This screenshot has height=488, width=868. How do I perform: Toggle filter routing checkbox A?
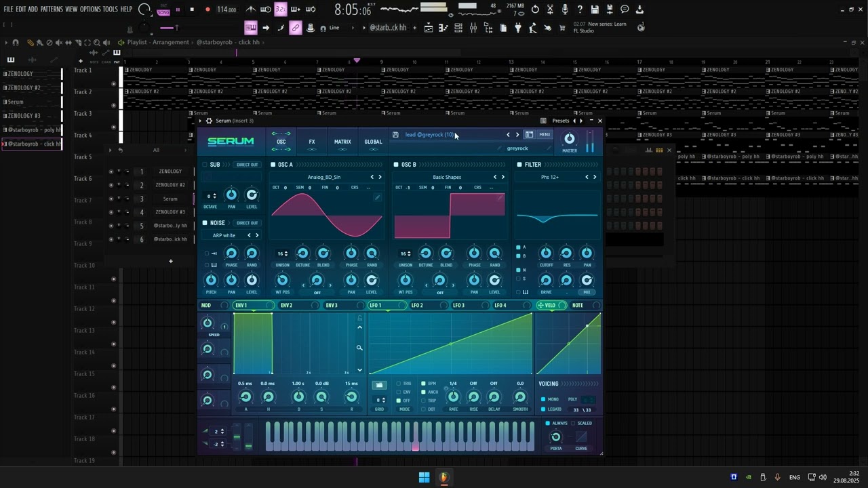[518, 247]
